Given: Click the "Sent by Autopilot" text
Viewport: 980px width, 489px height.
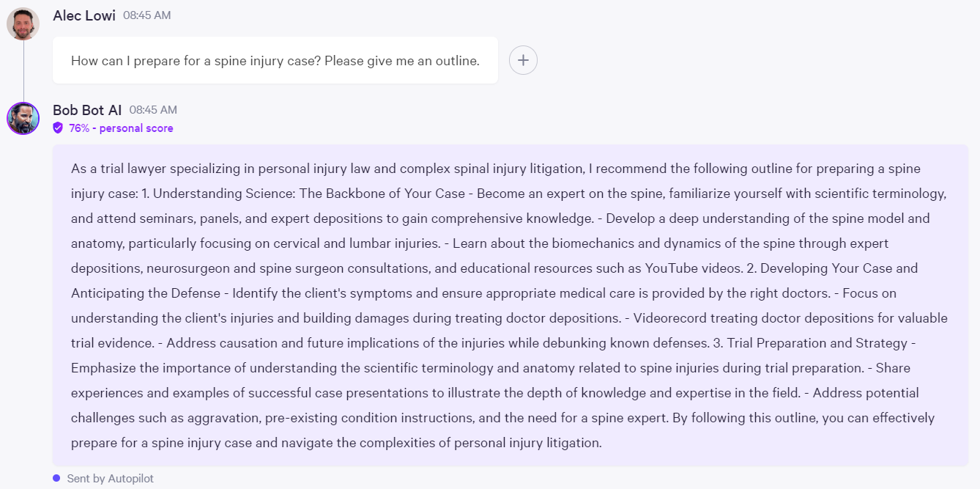Looking at the screenshot, I should [110, 479].
